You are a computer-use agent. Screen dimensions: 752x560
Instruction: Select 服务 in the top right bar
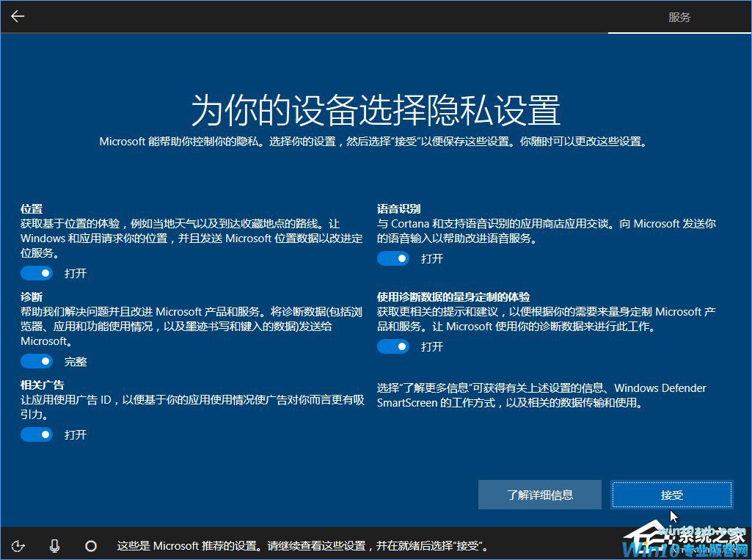click(679, 16)
